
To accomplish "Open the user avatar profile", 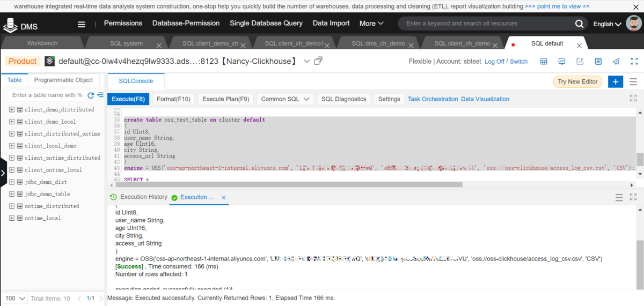I will click(633, 24).
